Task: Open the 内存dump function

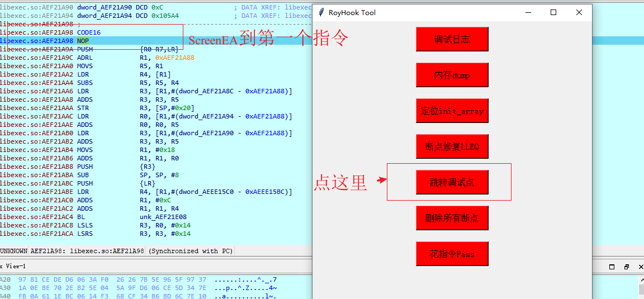Action: pos(452,75)
